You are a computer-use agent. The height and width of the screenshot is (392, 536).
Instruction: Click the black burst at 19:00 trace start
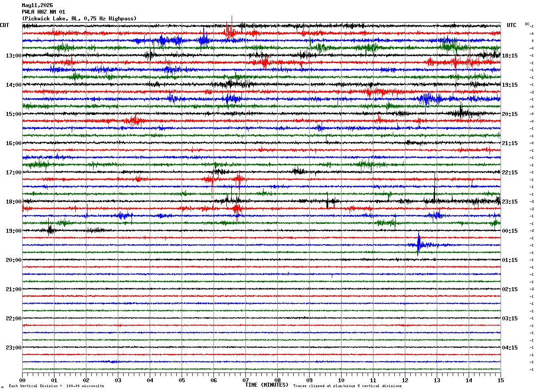(50, 229)
